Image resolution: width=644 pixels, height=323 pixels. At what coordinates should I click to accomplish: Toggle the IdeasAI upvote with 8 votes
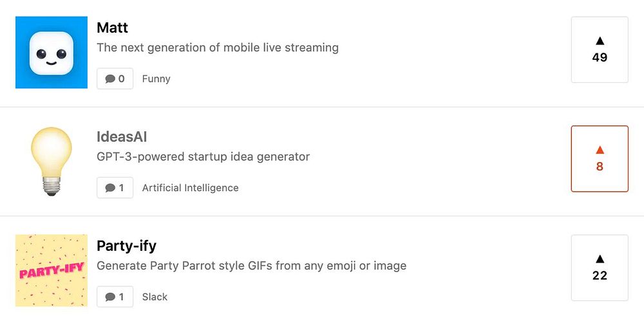[600, 159]
